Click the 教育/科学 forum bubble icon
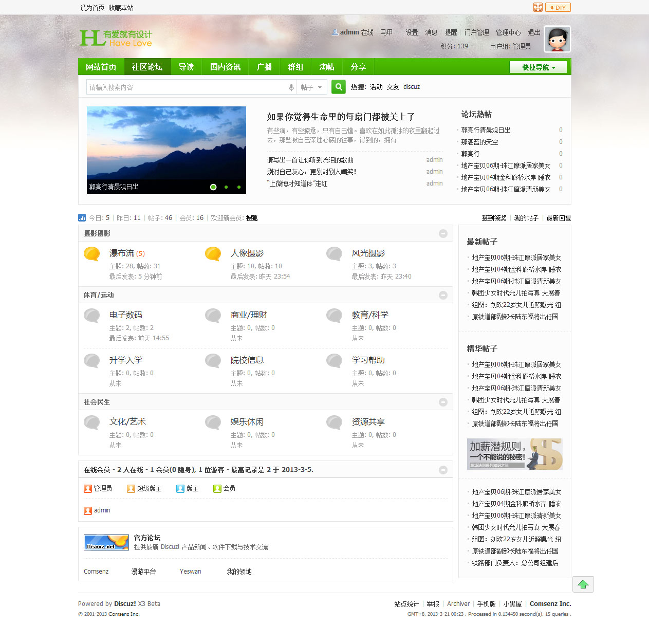Image resolution: width=649 pixels, height=644 pixels. pos(335,316)
